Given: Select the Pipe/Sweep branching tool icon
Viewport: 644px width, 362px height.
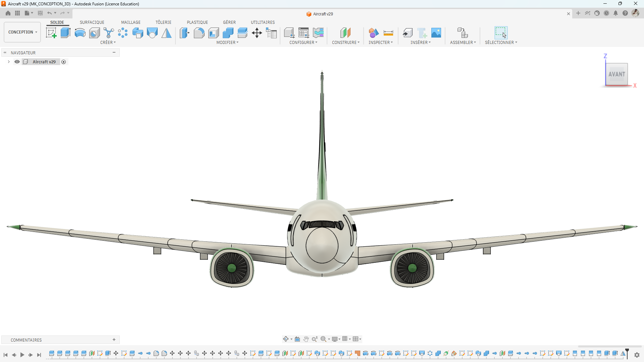Looking at the screenshot, I should tap(109, 33).
